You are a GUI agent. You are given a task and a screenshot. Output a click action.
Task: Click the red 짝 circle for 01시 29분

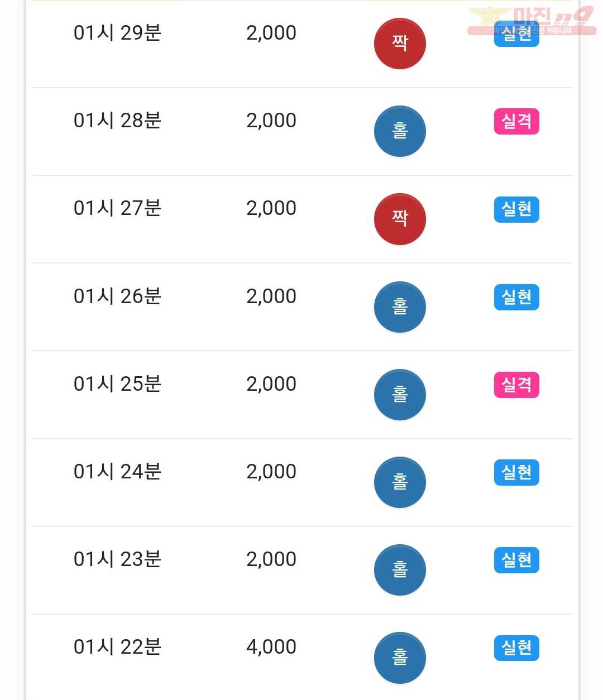400,44
